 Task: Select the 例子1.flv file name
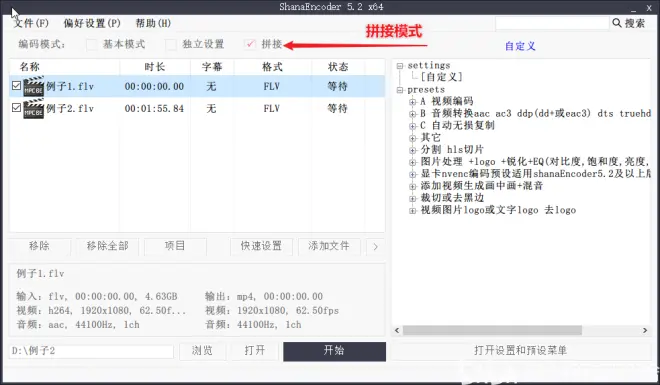click(x=70, y=87)
